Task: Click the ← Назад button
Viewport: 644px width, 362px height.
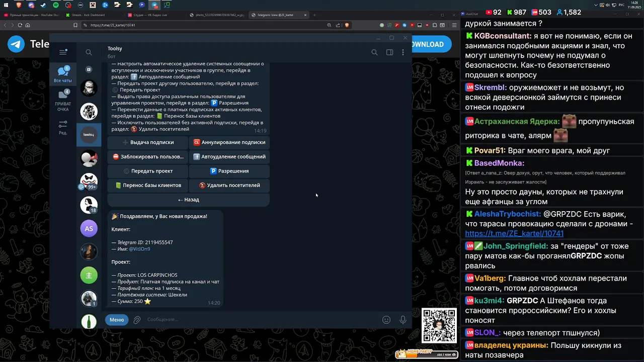Action: pos(189,200)
